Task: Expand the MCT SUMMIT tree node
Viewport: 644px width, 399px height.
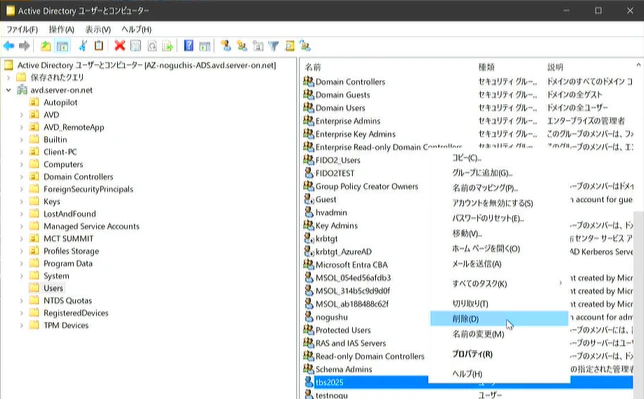Action: (21, 239)
